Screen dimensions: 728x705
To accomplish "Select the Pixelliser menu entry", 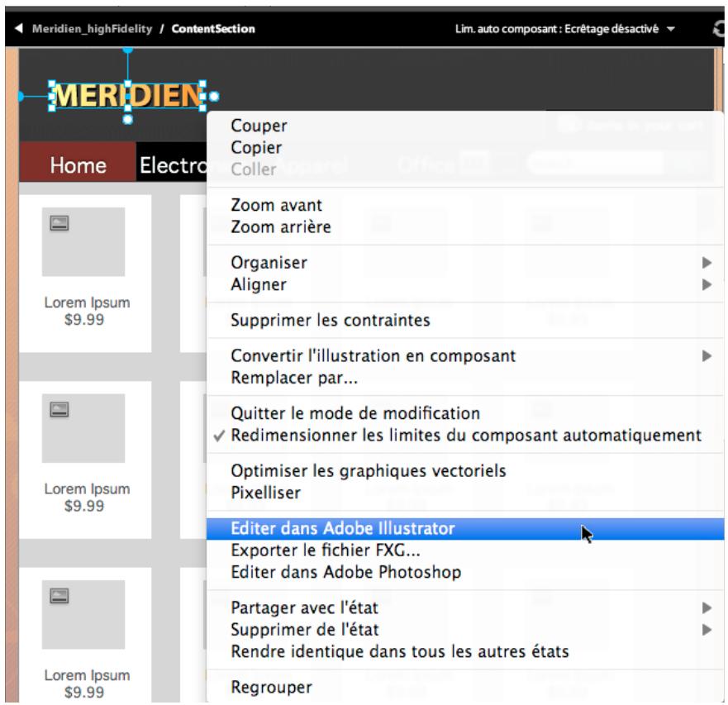I will (465, 493).
